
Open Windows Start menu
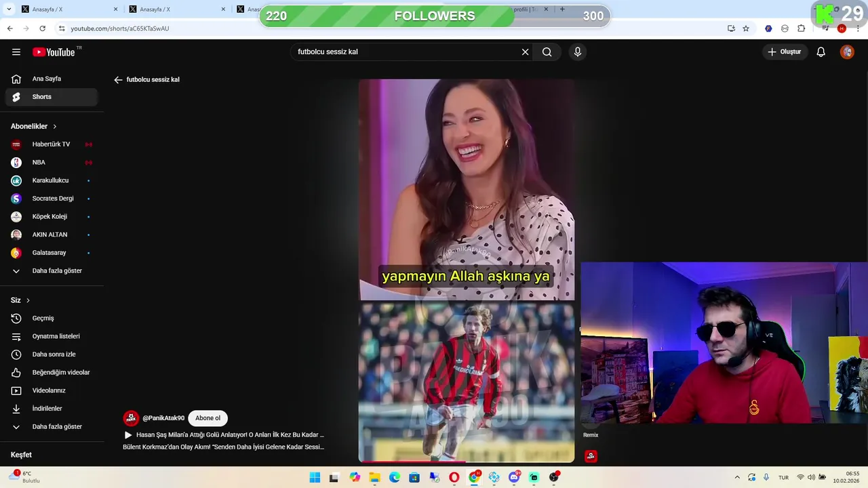coord(315,478)
